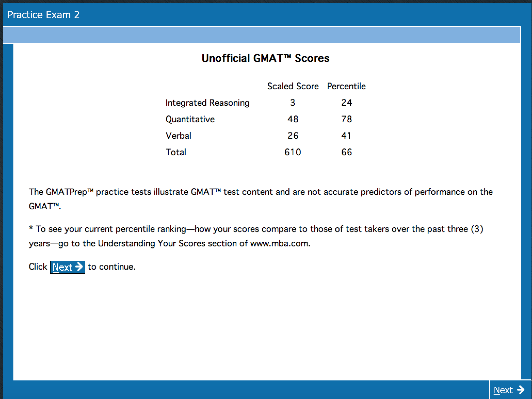Click the Practice Exam 2 title

(x=43, y=15)
